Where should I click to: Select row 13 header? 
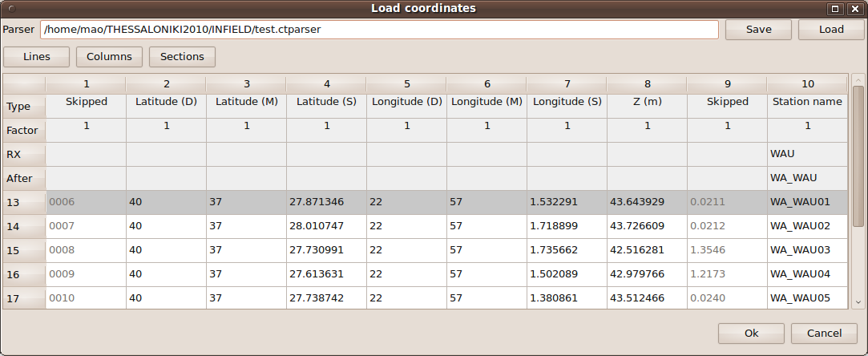point(24,203)
